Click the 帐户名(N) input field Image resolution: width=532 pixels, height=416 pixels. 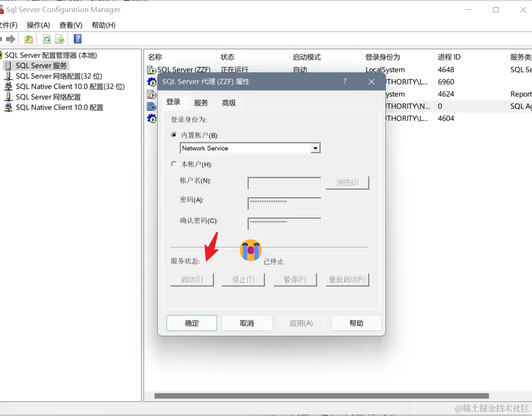pos(284,183)
